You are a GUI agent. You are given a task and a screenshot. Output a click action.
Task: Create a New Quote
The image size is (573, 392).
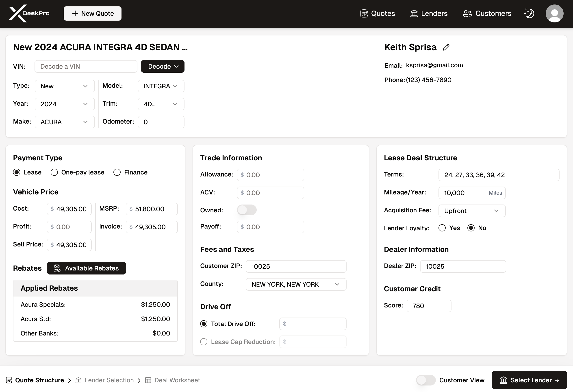click(x=92, y=13)
